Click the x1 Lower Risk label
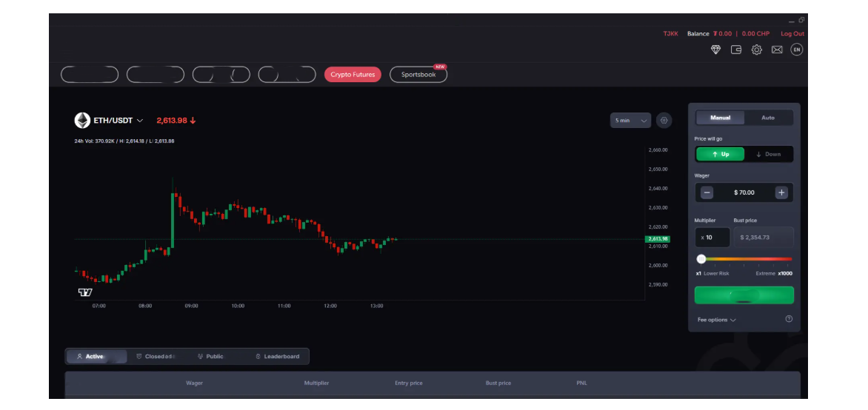The image size is (868, 410). (x=712, y=273)
